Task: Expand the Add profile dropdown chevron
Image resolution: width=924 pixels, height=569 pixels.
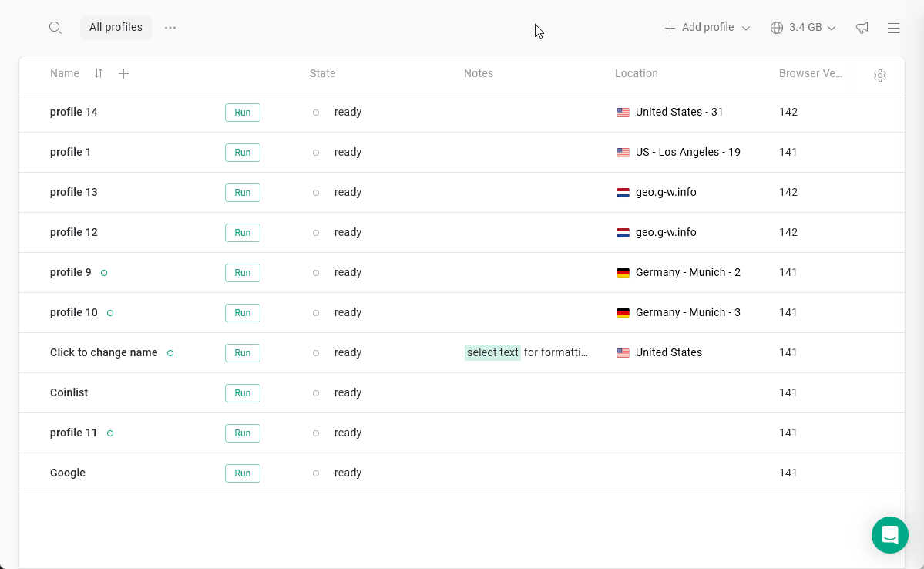Action: click(x=745, y=27)
